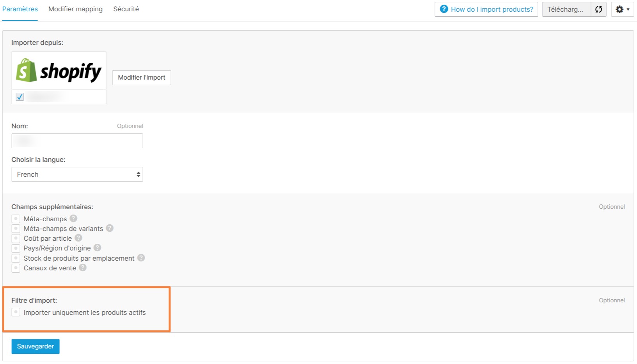Image resolution: width=637 pixels, height=364 pixels.
Task: Click help icon for Méta-champs de variants
Action: pyautogui.click(x=110, y=228)
